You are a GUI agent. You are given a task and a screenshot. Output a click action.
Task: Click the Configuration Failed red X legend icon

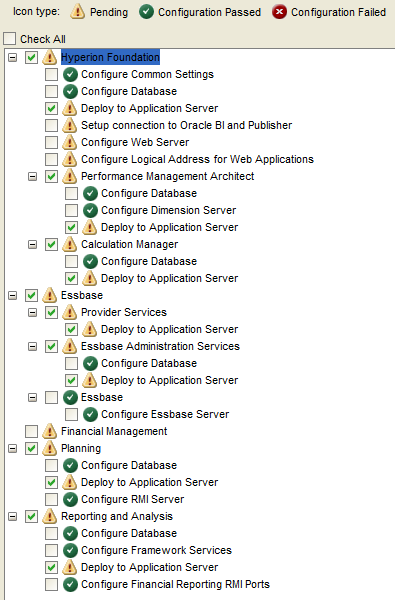click(279, 12)
